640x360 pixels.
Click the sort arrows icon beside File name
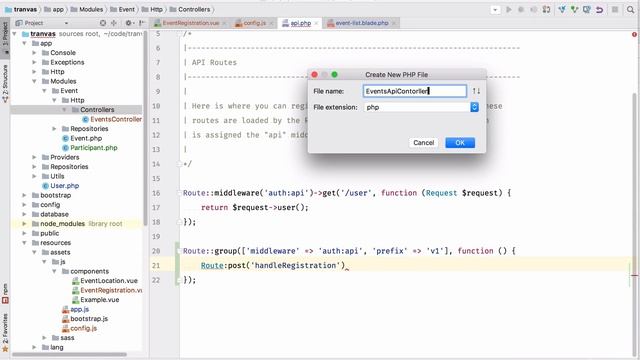[476, 91]
